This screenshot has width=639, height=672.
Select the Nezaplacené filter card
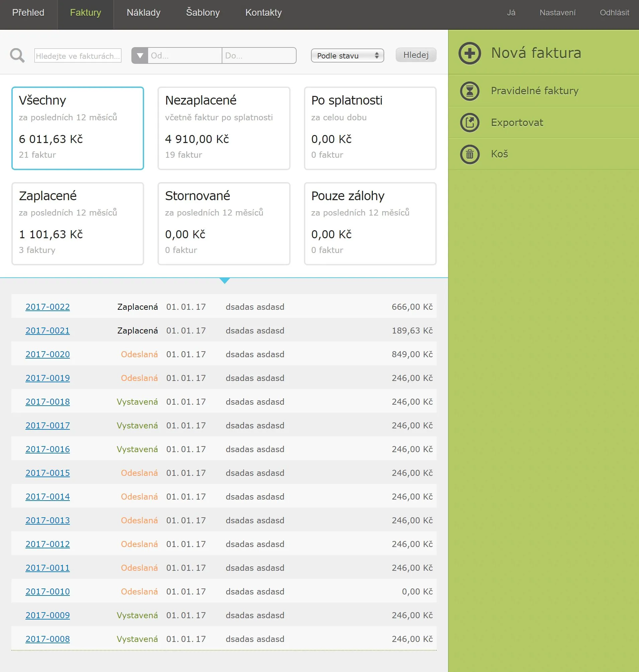pyautogui.click(x=224, y=128)
